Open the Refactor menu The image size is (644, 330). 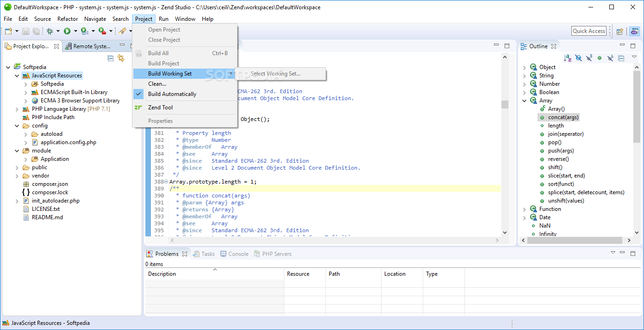pos(68,19)
